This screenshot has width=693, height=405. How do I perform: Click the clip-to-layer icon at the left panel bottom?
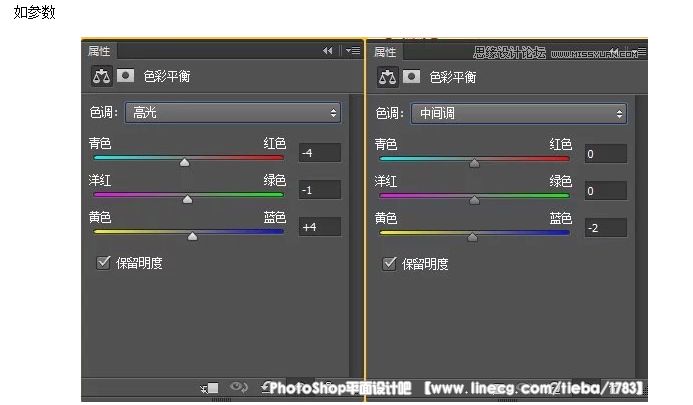pyautogui.click(x=209, y=388)
